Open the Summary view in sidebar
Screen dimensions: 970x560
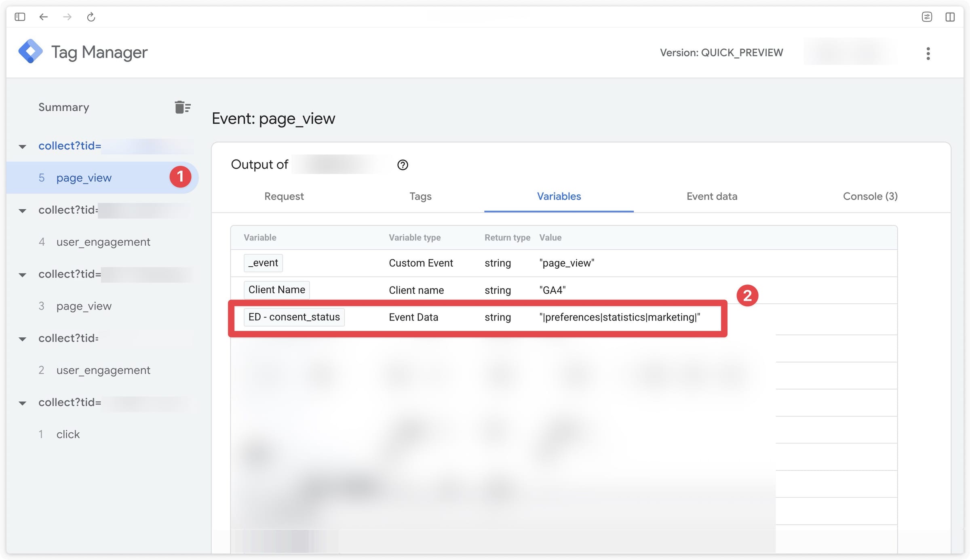pos(64,107)
